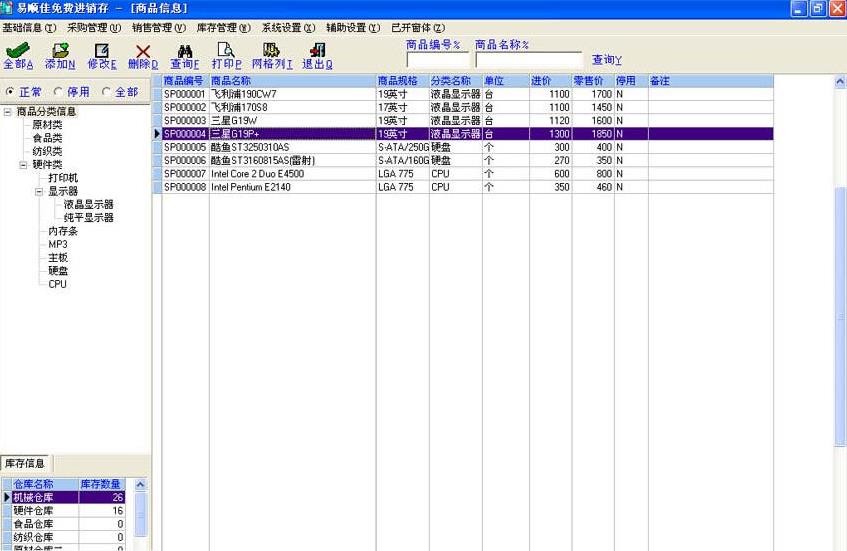Open the 采购管理 menu

pyautogui.click(x=93, y=28)
